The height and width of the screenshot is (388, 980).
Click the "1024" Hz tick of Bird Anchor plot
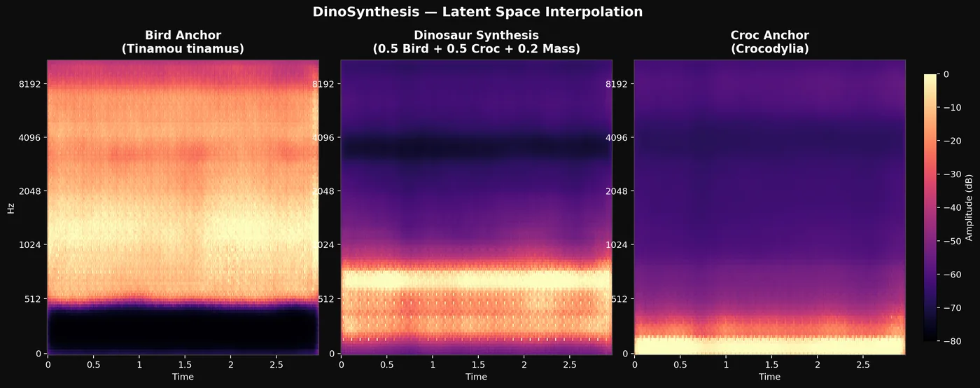coord(30,245)
